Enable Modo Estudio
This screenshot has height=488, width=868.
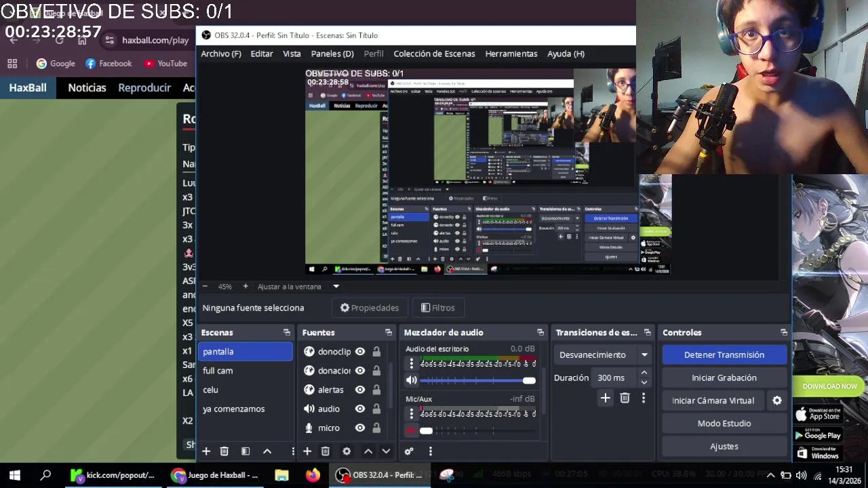724,424
